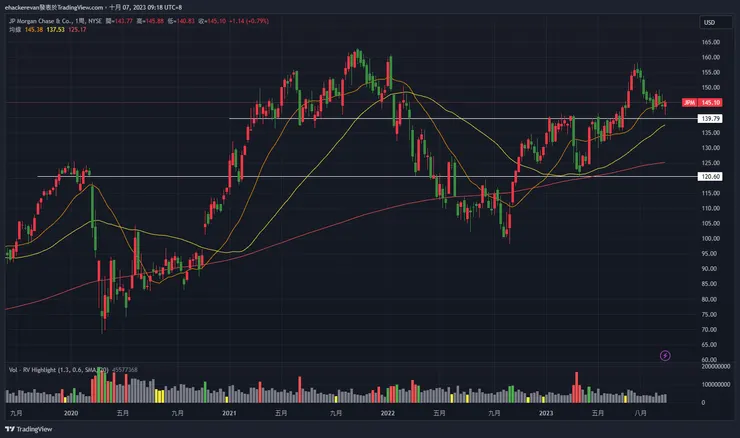Click the 135.00 price axis label
740x438 pixels.
tap(711, 133)
